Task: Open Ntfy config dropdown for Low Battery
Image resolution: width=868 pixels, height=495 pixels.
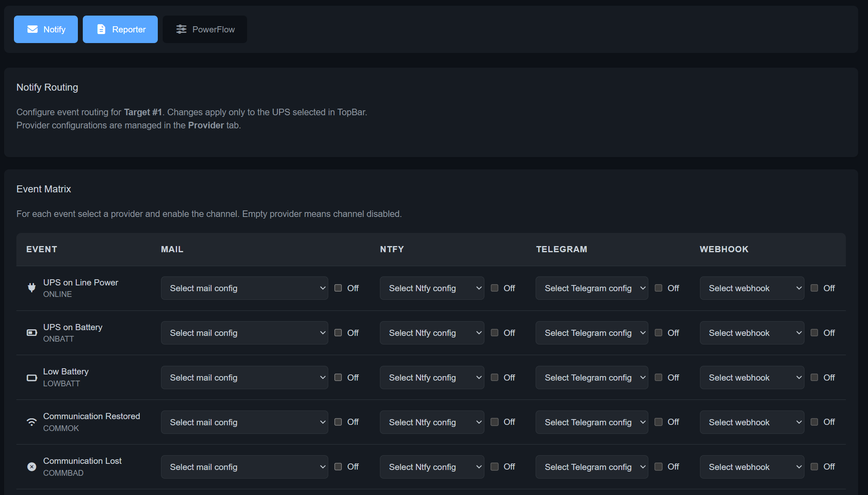Action: (x=432, y=377)
